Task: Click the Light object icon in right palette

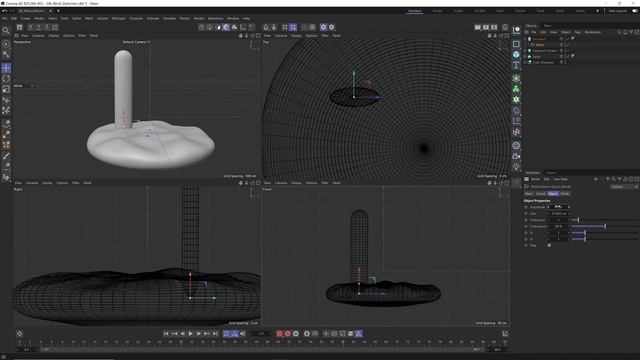Action: click(x=516, y=167)
